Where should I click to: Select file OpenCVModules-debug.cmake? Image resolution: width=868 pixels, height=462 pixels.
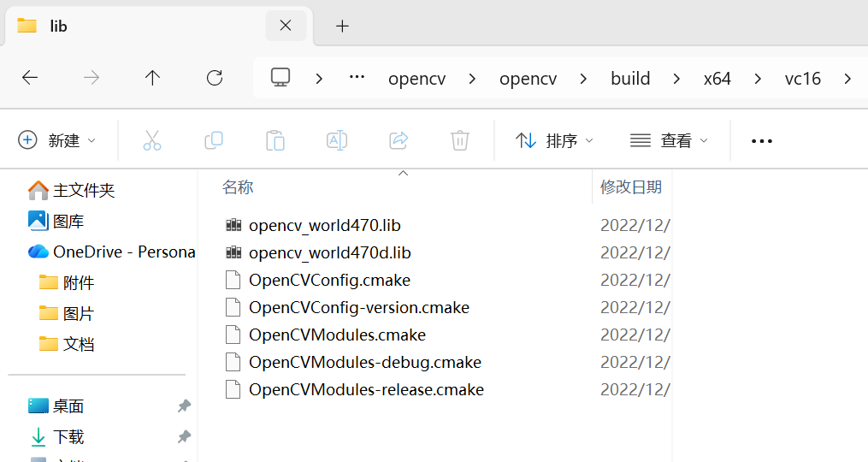click(365, 362)
